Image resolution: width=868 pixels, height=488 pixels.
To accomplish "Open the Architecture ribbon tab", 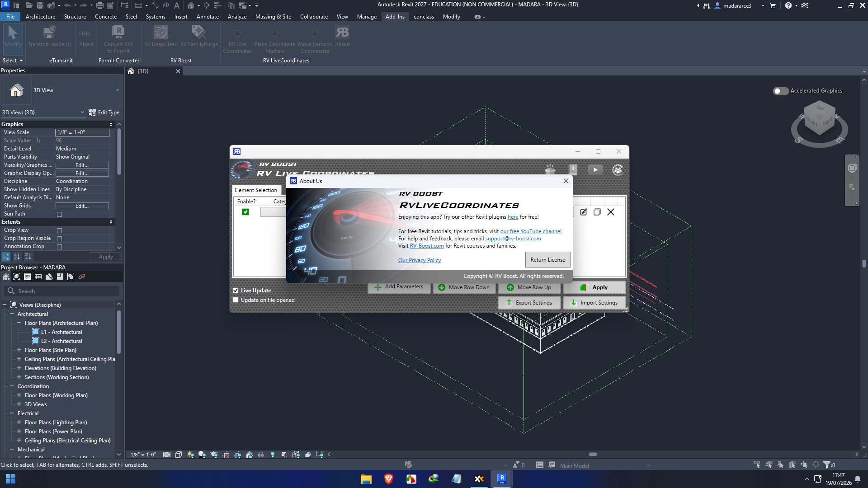I will (40, 17).
